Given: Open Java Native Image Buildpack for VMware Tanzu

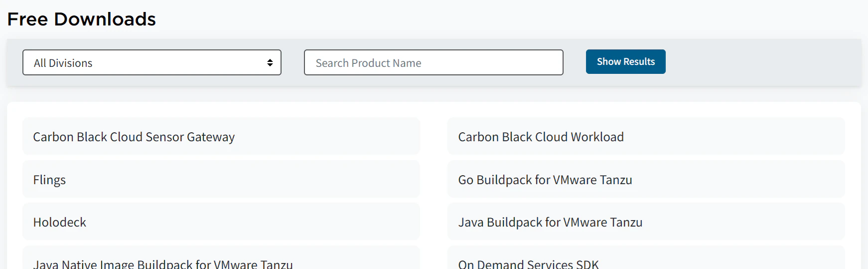Looking at the screenshot, I should [x=163, y=264].
